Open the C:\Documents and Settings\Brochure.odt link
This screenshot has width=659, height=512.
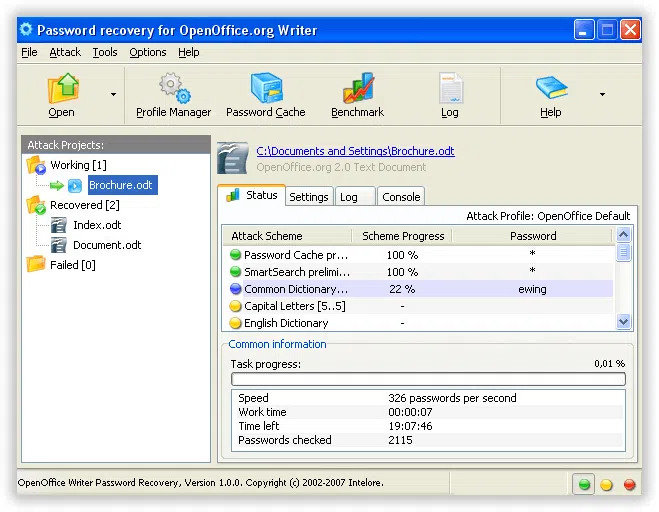tap(355, 151)
